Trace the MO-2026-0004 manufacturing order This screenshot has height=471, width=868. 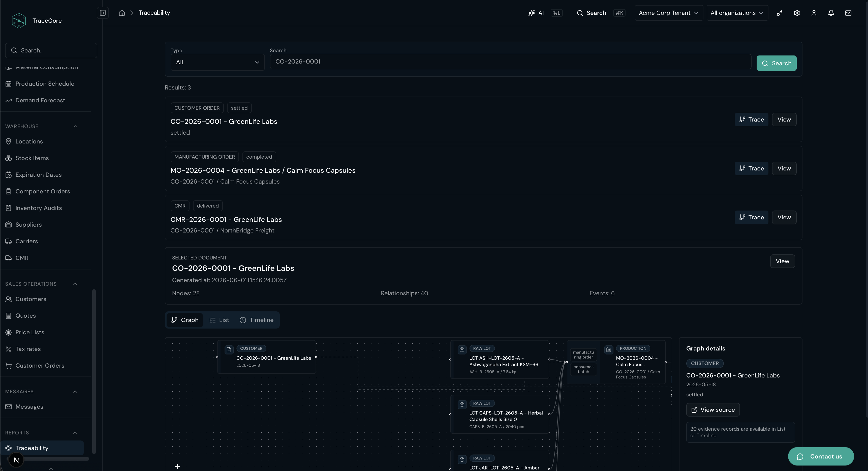coord(751,169)
